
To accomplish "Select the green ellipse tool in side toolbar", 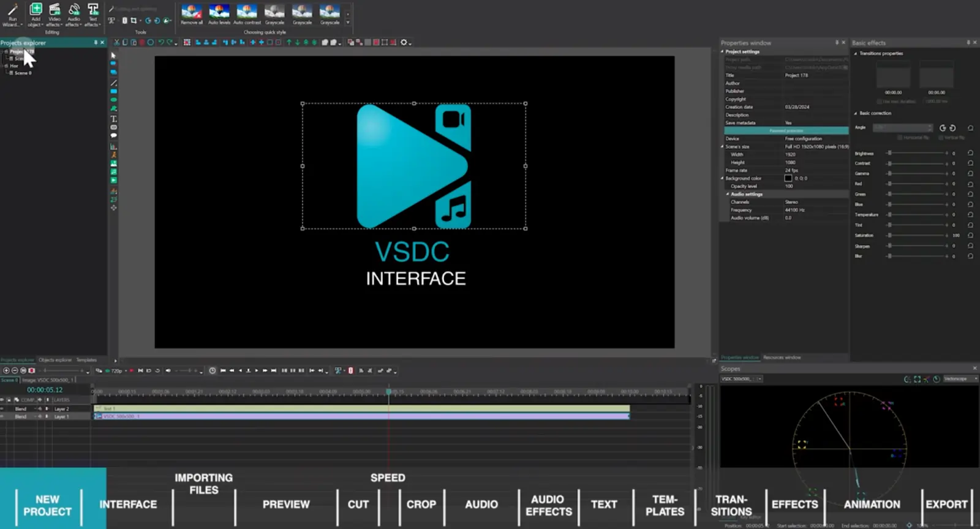I will coord(113,100).
